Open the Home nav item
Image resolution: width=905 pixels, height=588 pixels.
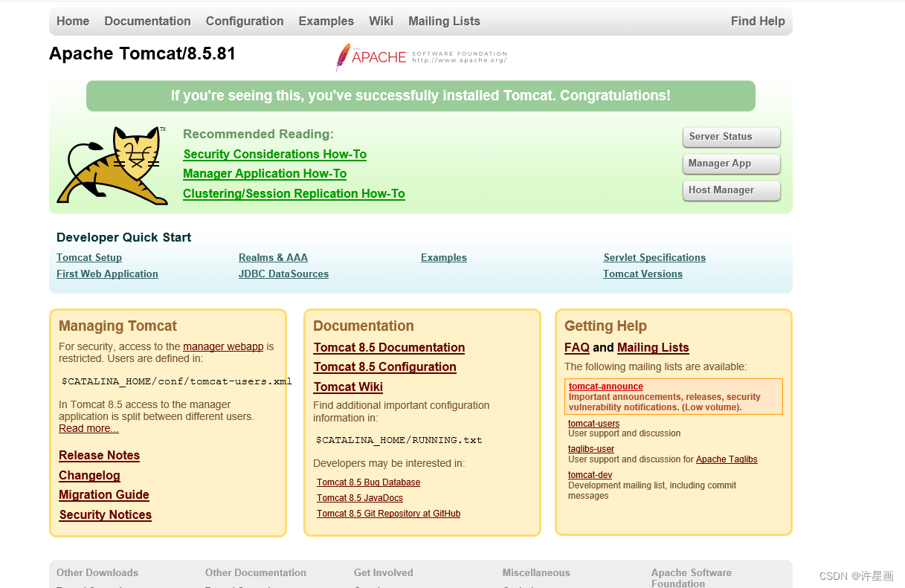point(73,21)
